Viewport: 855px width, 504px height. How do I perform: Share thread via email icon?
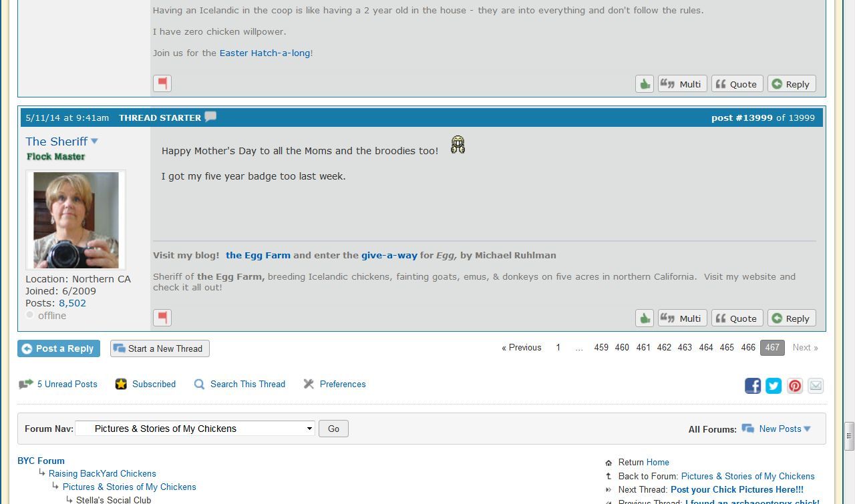[x=816, y=386]
